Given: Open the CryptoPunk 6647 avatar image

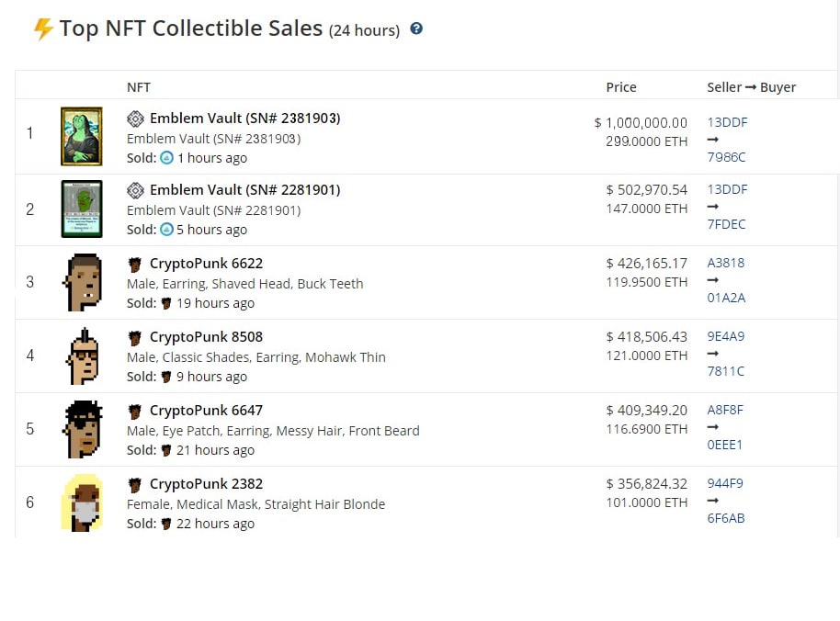Looking at the screenshot, I should click(82, 429).
